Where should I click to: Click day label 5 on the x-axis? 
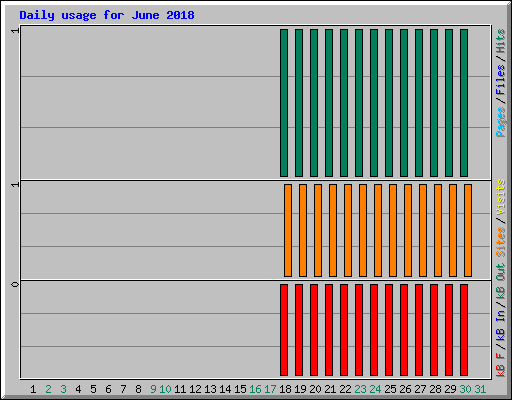93,389
